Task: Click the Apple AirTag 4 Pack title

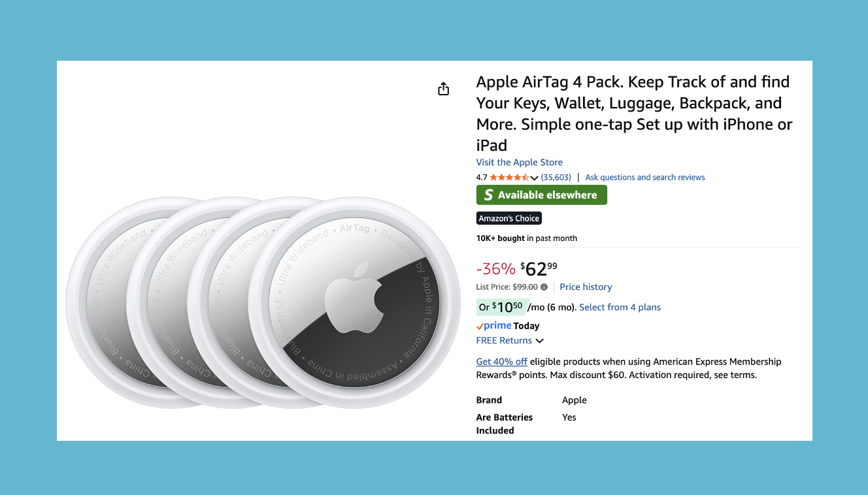Action: (633, 113)
